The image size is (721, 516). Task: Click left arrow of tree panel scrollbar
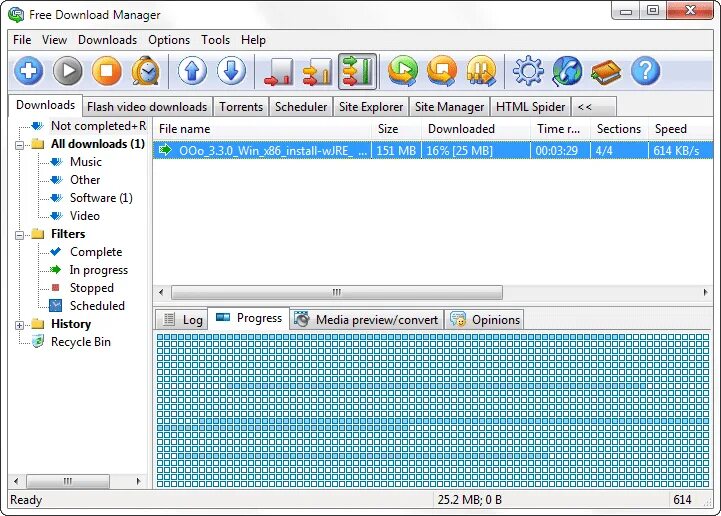pyautogui.click(x=16, y=482)
